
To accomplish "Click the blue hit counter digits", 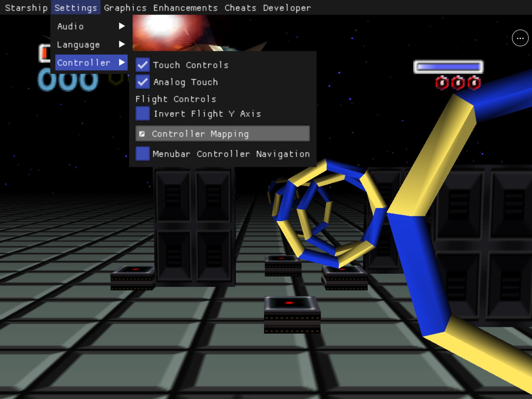I will 68,79.
